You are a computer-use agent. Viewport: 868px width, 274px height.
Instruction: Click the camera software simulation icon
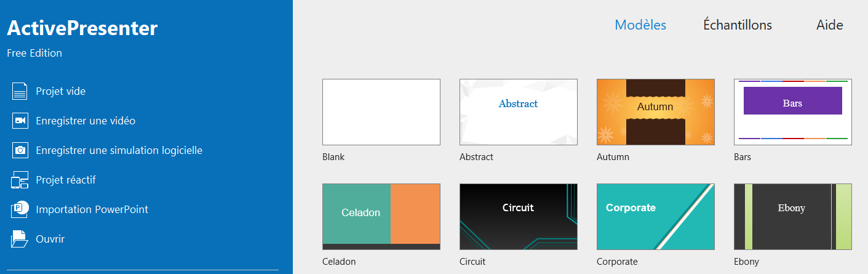click(x=20, y=150)
